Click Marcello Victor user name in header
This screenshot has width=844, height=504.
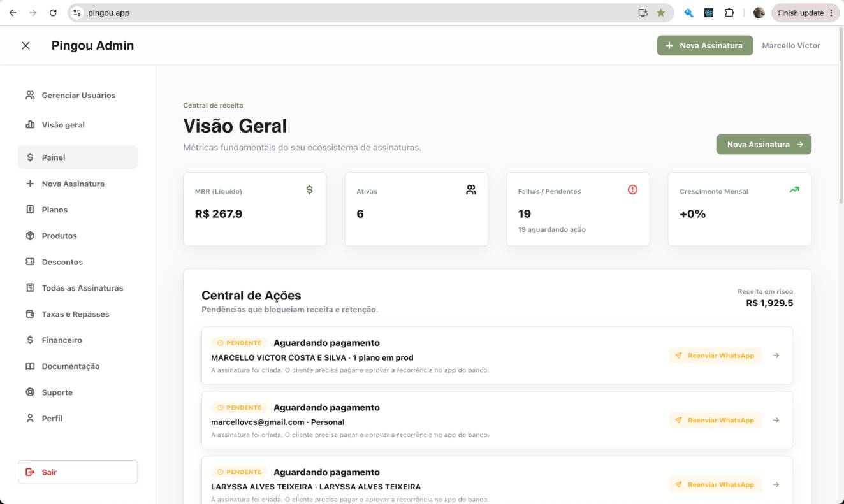[791, 45]
